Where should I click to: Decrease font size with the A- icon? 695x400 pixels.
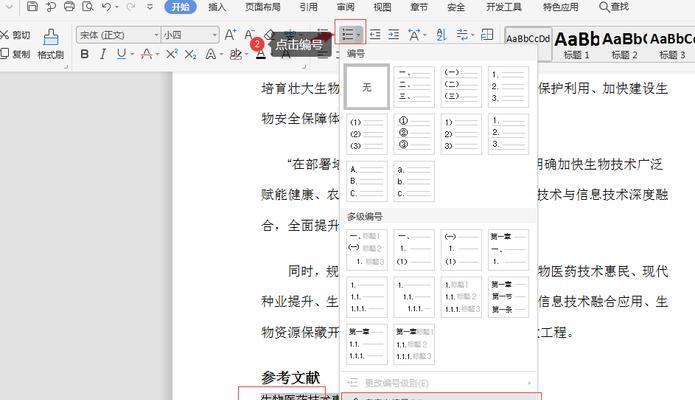249,35
